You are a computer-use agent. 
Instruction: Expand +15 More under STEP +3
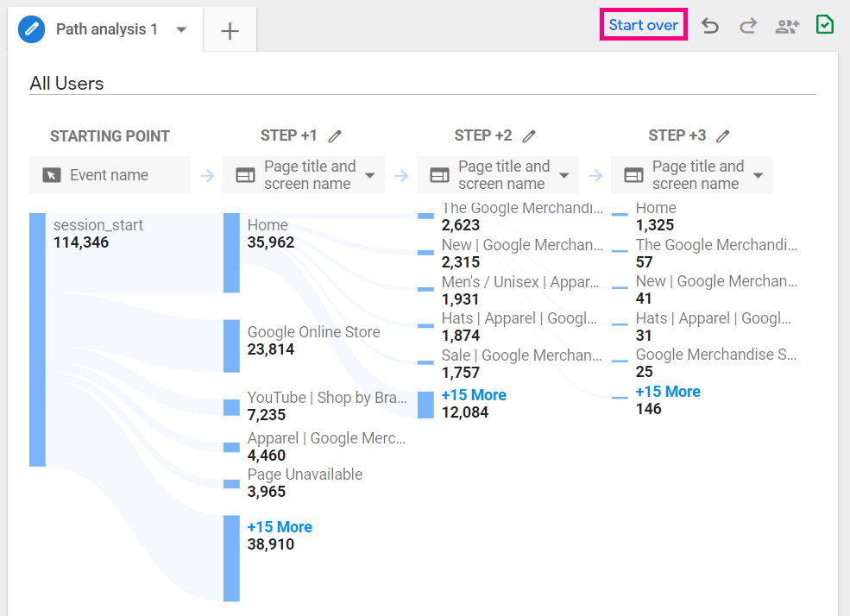(x=668, y=391)
